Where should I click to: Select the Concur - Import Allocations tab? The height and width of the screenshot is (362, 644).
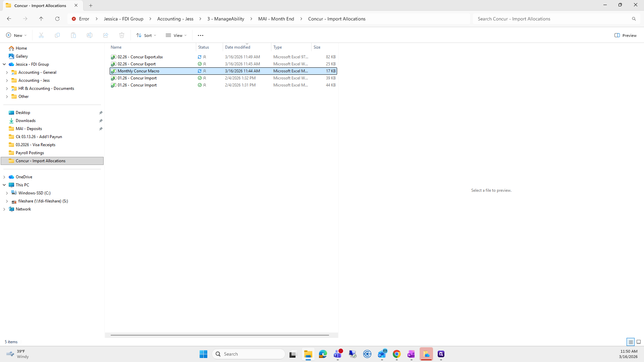tap(40, 5)
